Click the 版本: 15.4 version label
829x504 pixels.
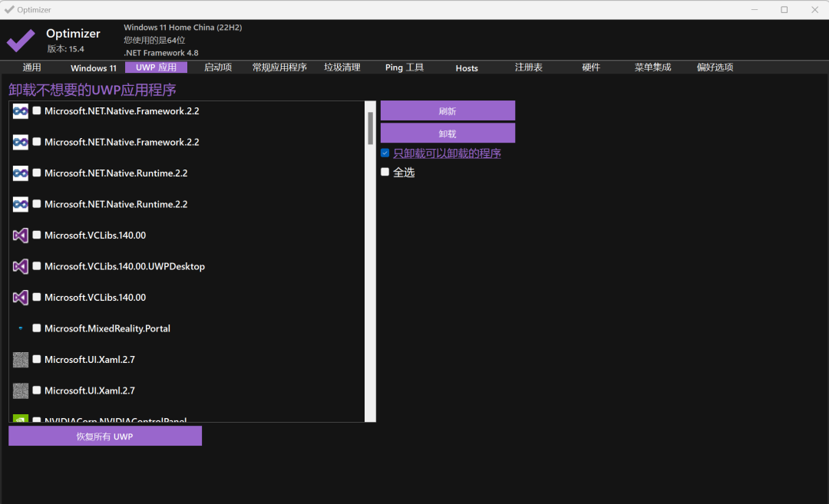[x=65, y=48]
